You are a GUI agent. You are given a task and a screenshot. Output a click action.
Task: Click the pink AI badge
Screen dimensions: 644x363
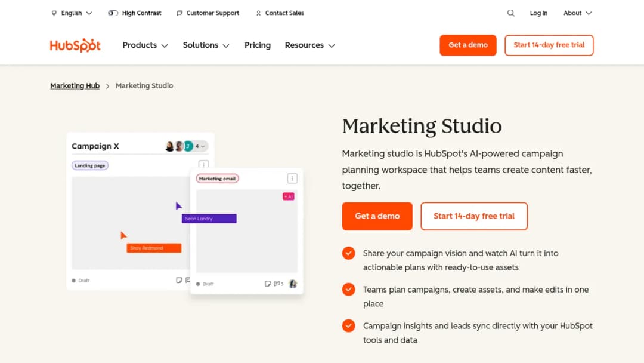289,196
